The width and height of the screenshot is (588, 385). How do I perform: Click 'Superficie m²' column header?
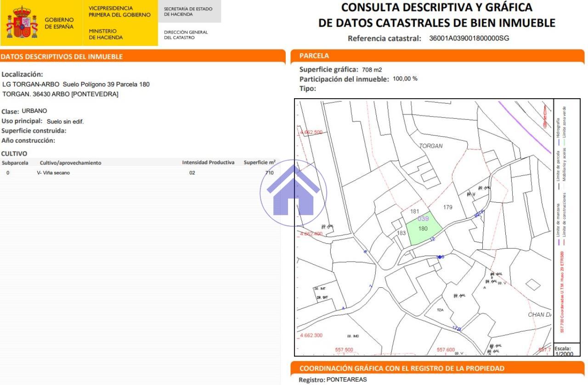point(260,162)
